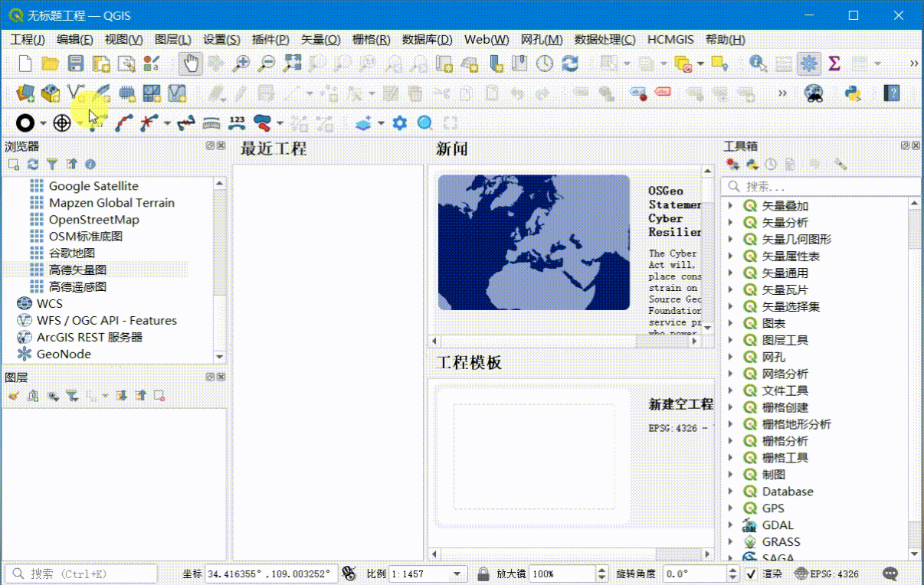Open the 数据处理(C) menu

point(605,40)
